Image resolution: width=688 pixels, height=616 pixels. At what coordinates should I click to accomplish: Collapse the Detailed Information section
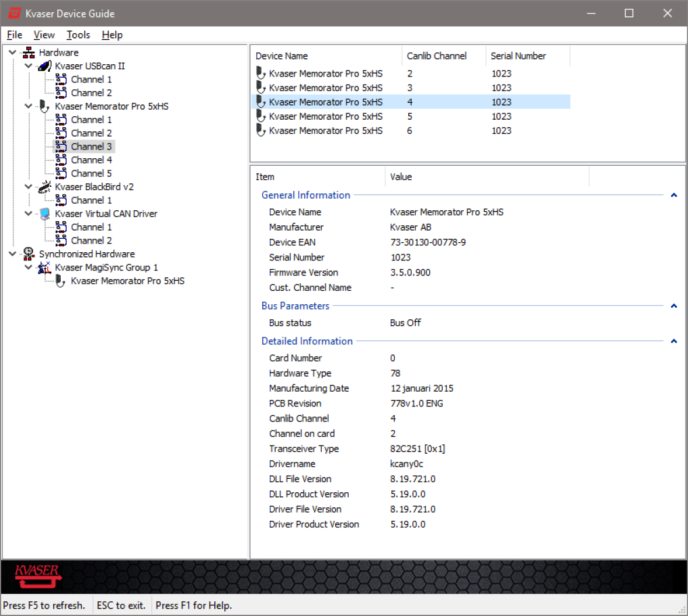(673, 341)
